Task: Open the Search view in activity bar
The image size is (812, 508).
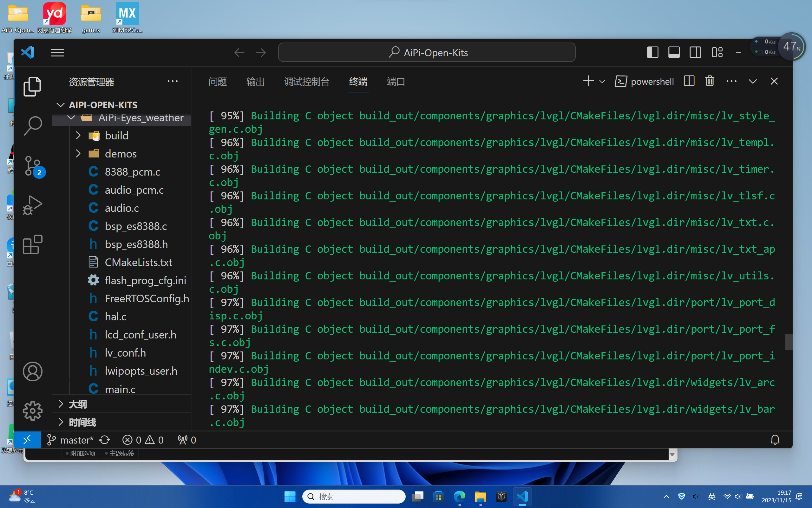Action: [x=33, y=126]
